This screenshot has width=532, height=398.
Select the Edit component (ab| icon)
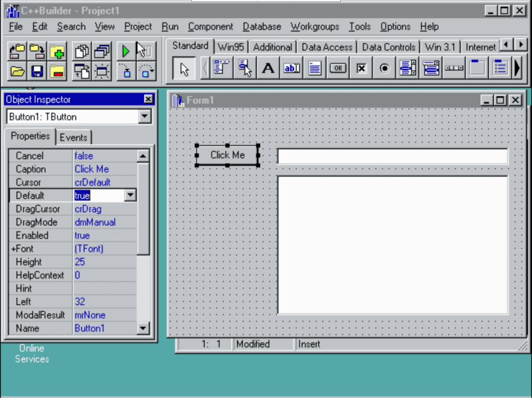(x=291, y=68)
